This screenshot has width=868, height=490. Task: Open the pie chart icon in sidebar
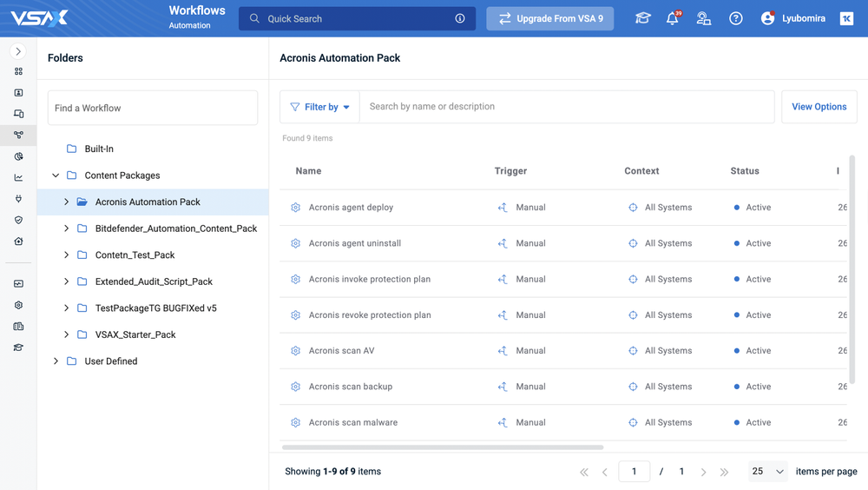[x=18, y=156]
